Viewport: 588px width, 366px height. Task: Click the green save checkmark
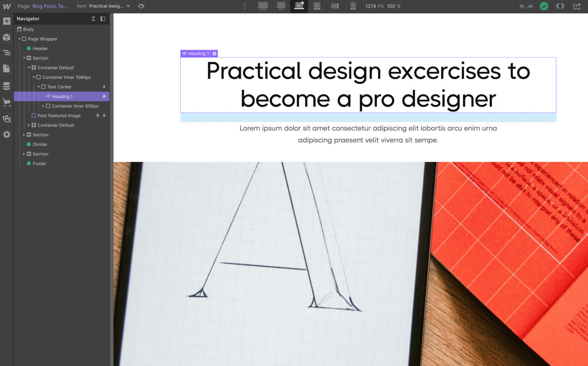click(544, 6)
